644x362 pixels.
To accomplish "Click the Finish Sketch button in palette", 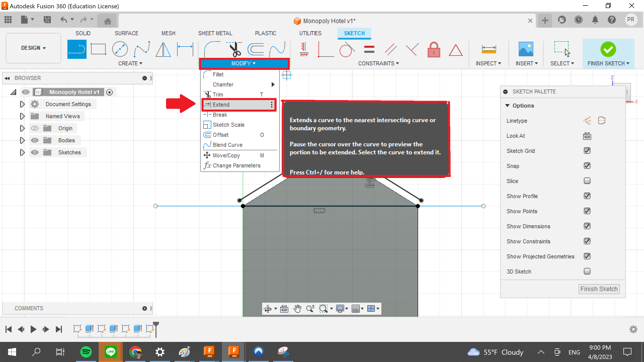I will (x=599, y=289).
